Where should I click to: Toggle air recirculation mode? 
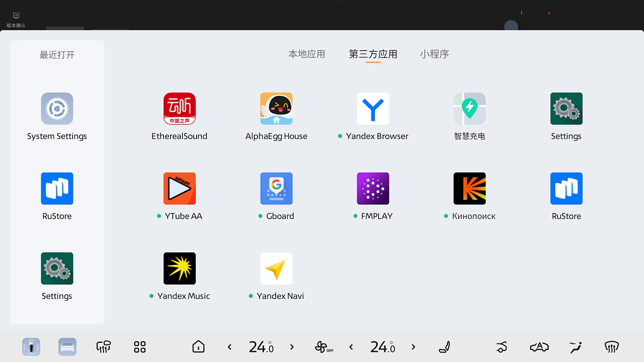pyautogui.click(x=501, y=347)
